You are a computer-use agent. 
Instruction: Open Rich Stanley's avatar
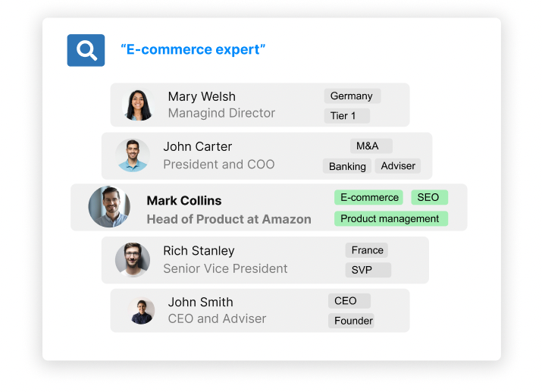(x=133, y=259)
